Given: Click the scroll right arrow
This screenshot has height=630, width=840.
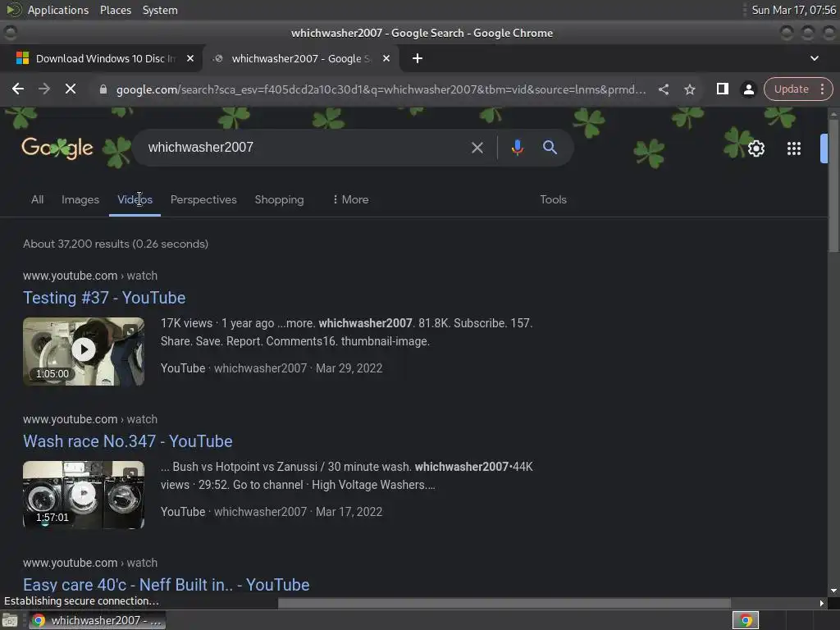Looking at the screenshot, I should (x=822, y=603).
